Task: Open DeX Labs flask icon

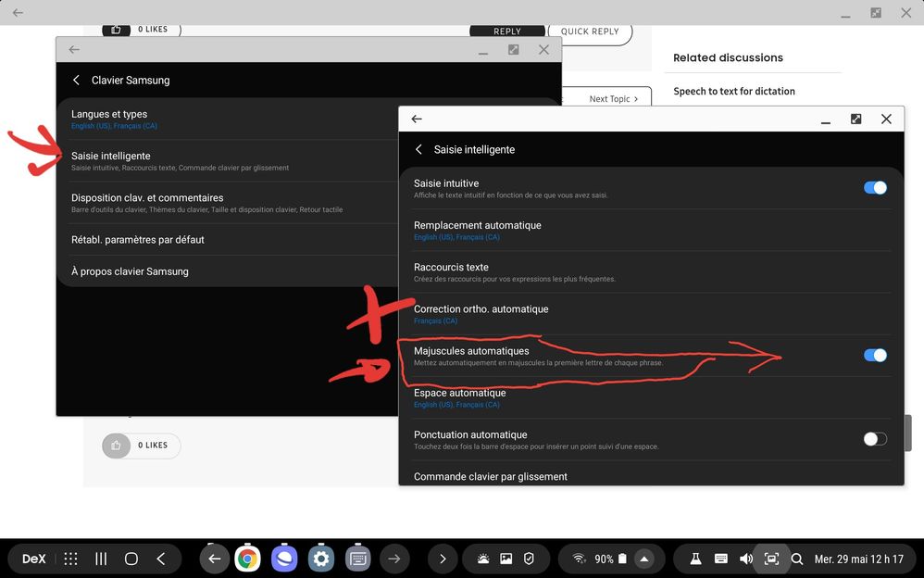Action: pyautogui.click(x=696, y=559)
